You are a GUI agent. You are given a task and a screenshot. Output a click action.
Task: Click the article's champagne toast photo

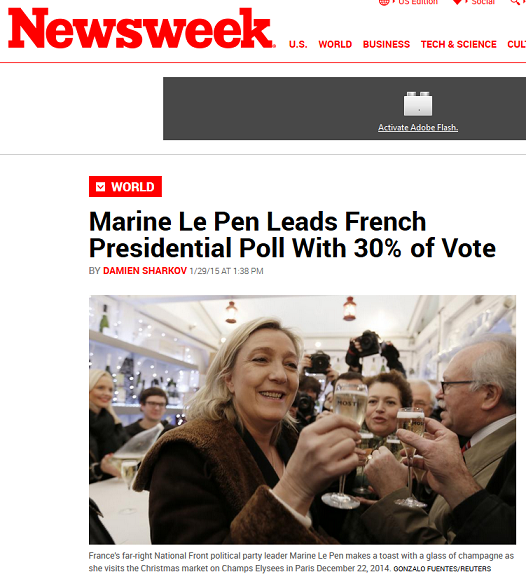click(302, 419)
